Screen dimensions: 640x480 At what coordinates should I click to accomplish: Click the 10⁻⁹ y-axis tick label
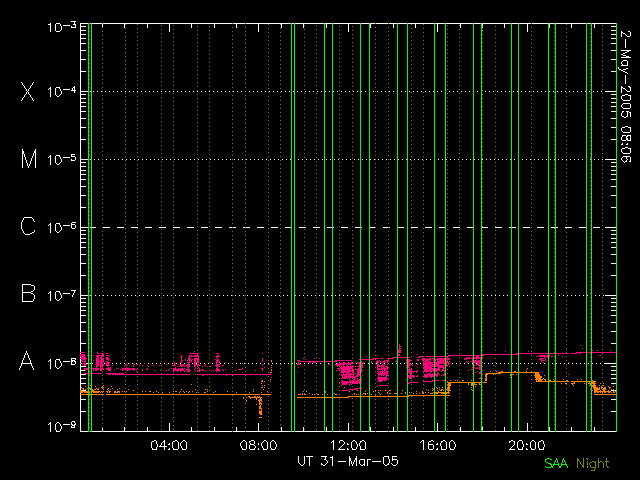(x=62, y=427)
